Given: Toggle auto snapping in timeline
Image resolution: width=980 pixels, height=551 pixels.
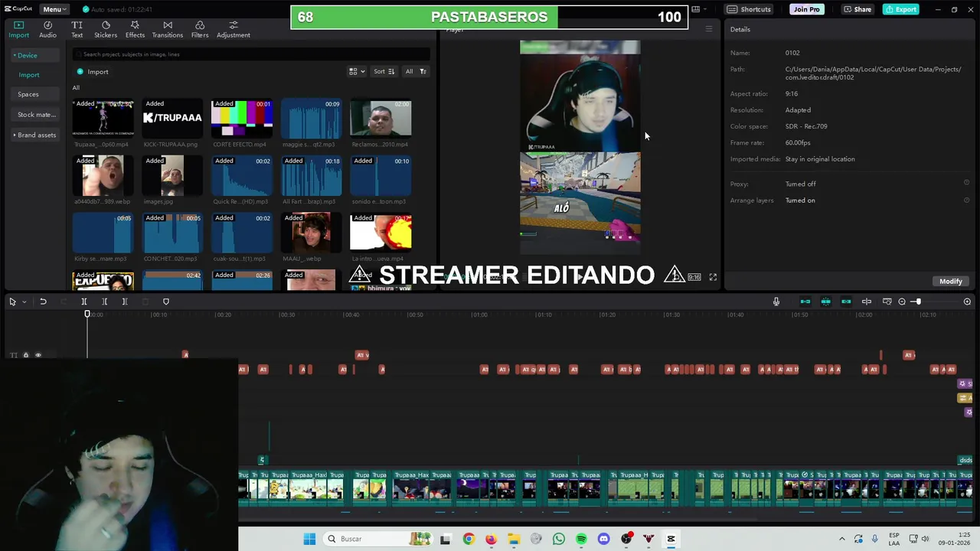Looking at the screenshot, I should 826,302.
